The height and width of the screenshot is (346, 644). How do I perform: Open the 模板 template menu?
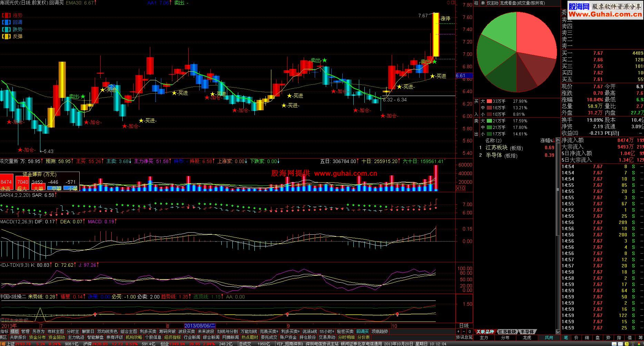point(15,332)
